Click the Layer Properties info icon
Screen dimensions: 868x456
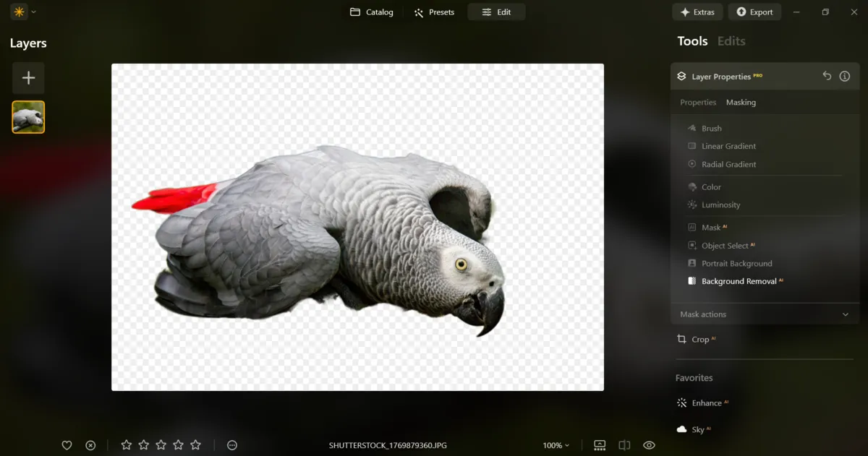click(x=844, y=76)
